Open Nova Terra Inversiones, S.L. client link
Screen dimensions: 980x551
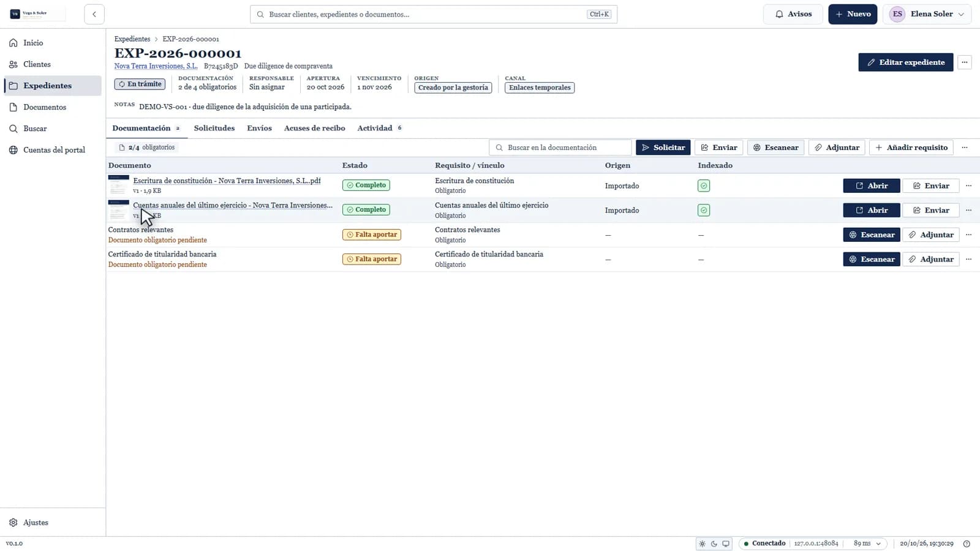156,66
